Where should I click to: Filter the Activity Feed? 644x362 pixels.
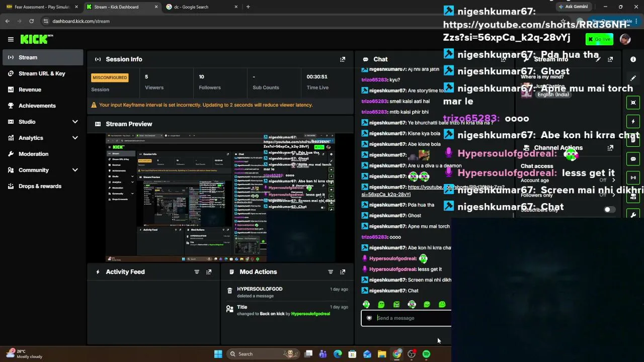[x=197, y=272]
